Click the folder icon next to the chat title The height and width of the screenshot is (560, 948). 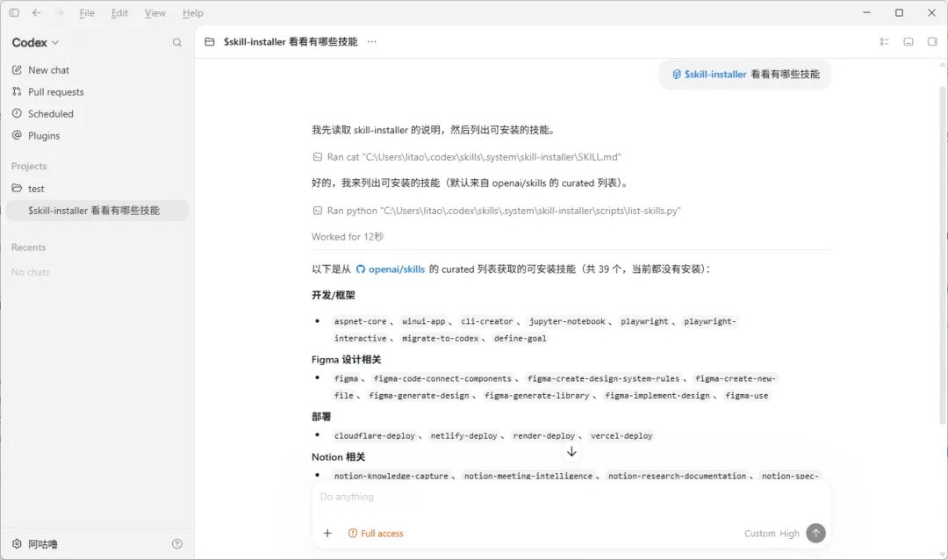tap(210, 42)
